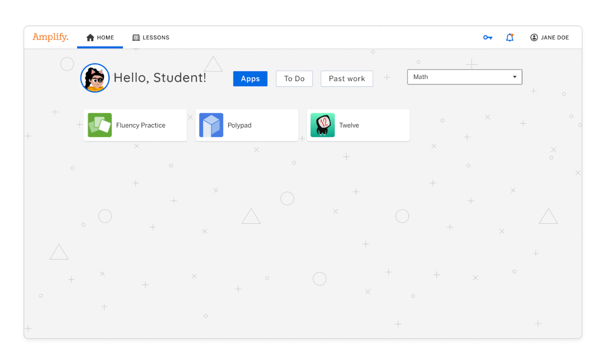The image size is (606, 364).
Task: Show the To Do list
Action: [294, 79]
